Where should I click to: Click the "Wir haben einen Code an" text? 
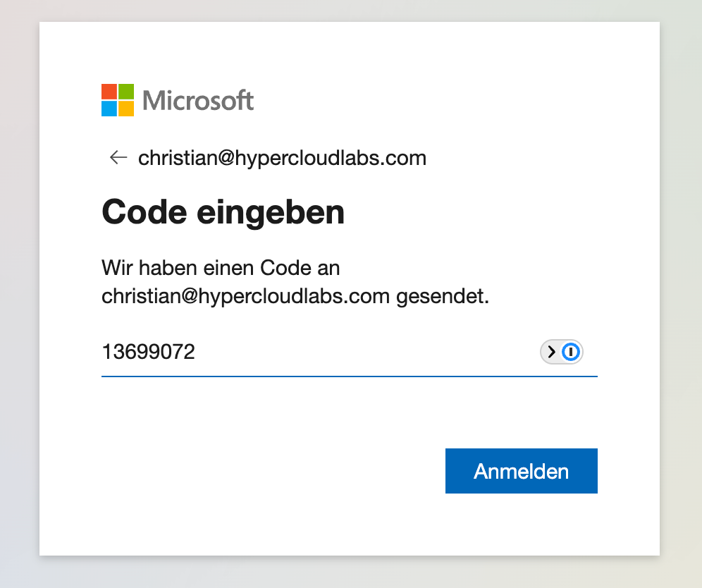click(x=221, y=268)
